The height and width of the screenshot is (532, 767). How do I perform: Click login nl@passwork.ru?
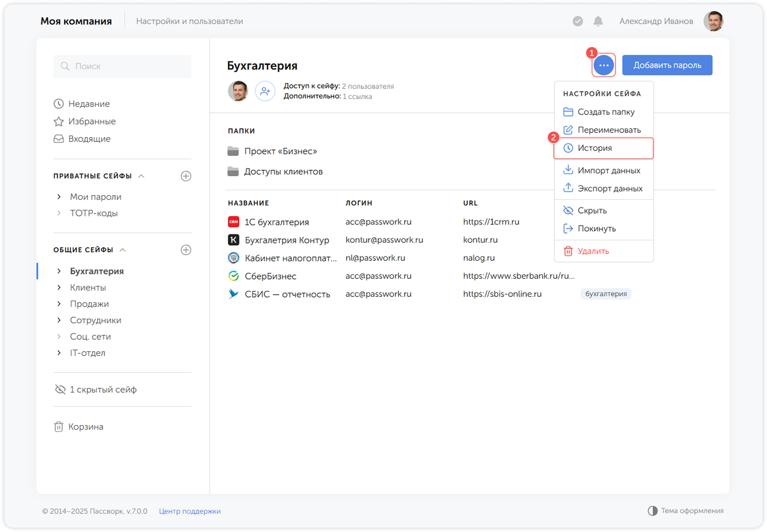(375, 258)
